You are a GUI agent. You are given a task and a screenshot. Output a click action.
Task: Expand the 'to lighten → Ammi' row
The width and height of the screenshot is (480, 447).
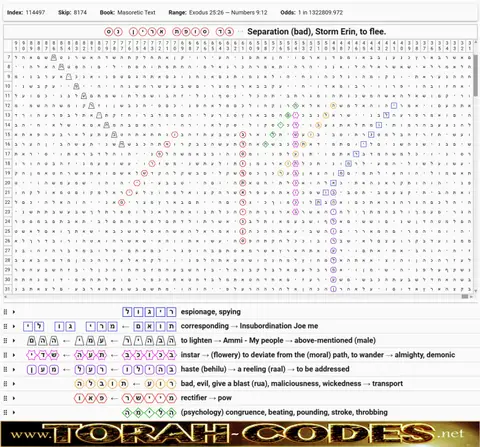pyautogui.click(x=14, y=340)
